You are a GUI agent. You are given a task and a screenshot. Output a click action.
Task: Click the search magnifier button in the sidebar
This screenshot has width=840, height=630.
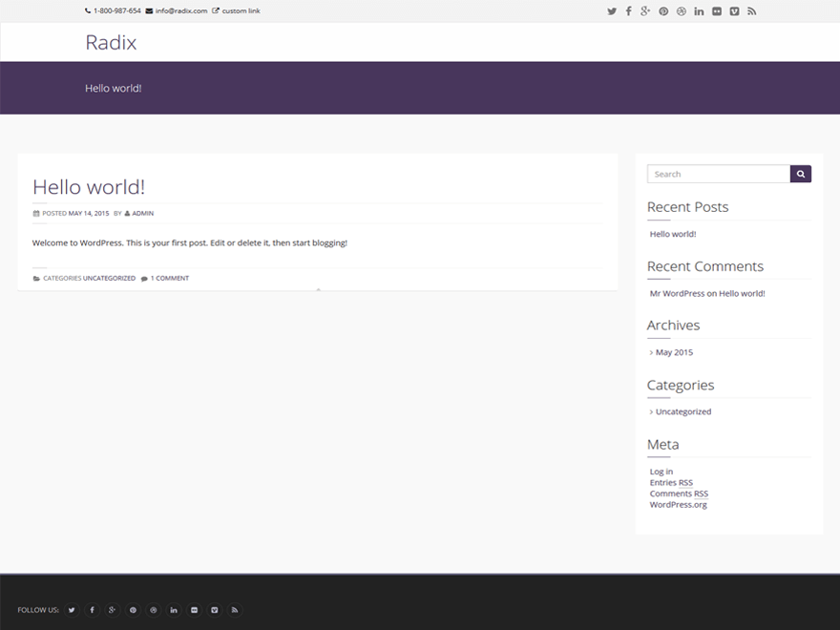pos(801,174)
